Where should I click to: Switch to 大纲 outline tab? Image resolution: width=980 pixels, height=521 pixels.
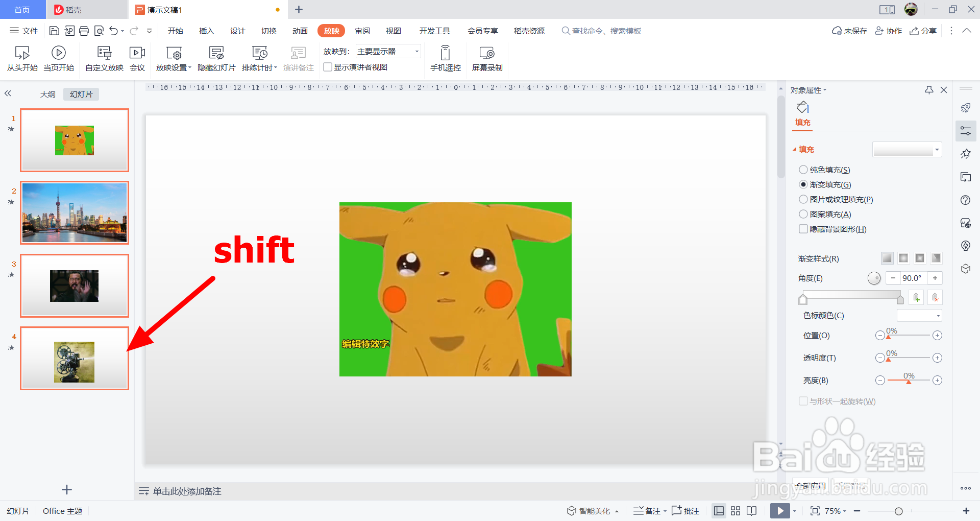point(48,94)
